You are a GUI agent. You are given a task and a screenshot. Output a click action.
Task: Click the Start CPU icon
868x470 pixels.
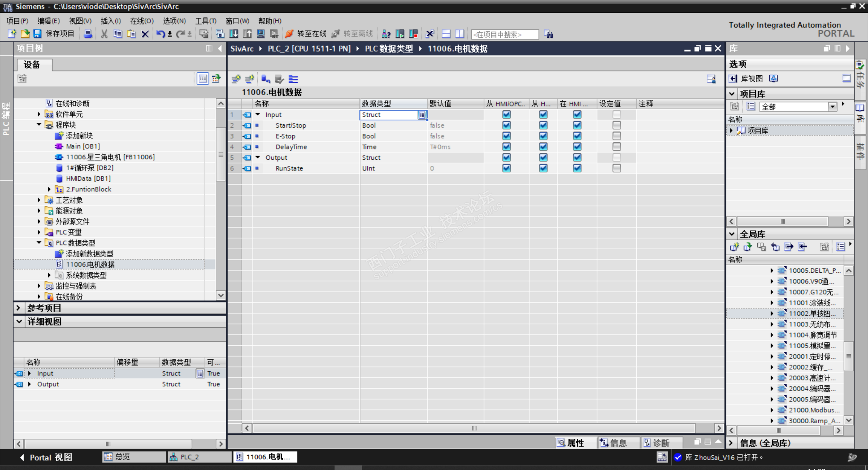point(400,34)
